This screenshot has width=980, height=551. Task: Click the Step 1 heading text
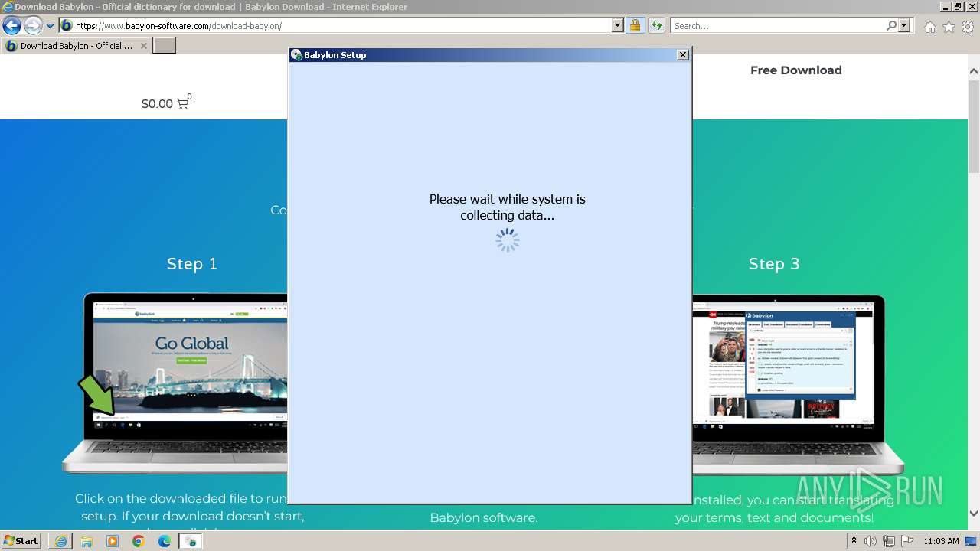(x=192, y=264)
